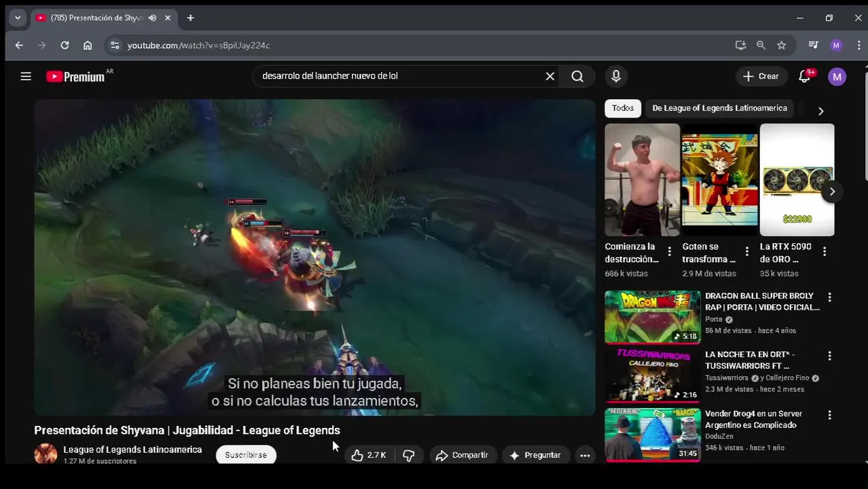Click the Compartir share button
The height and width of the screenshot is (489, 868).
(x=462, y=455)
